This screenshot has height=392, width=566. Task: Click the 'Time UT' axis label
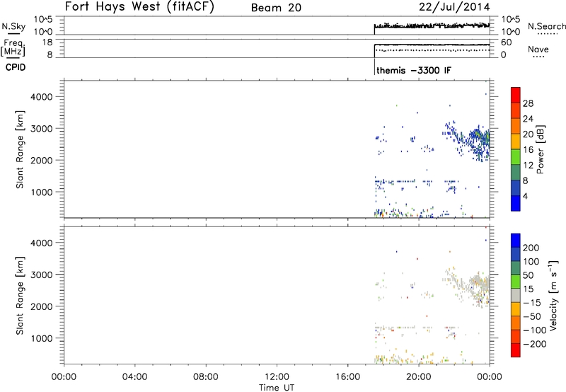[x=277, y=388]
